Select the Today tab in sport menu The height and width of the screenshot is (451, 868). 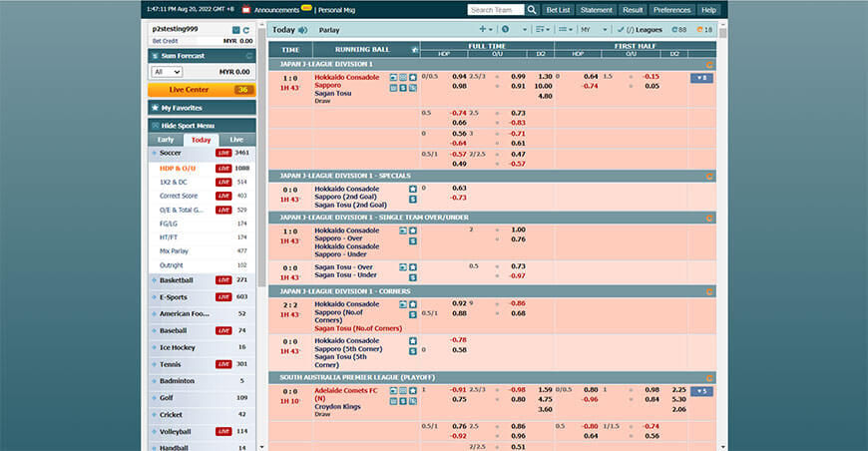coord(201,140)
